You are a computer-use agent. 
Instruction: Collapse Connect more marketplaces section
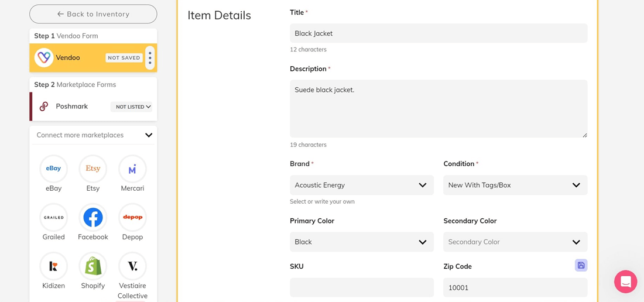click(x=149, y=135)
